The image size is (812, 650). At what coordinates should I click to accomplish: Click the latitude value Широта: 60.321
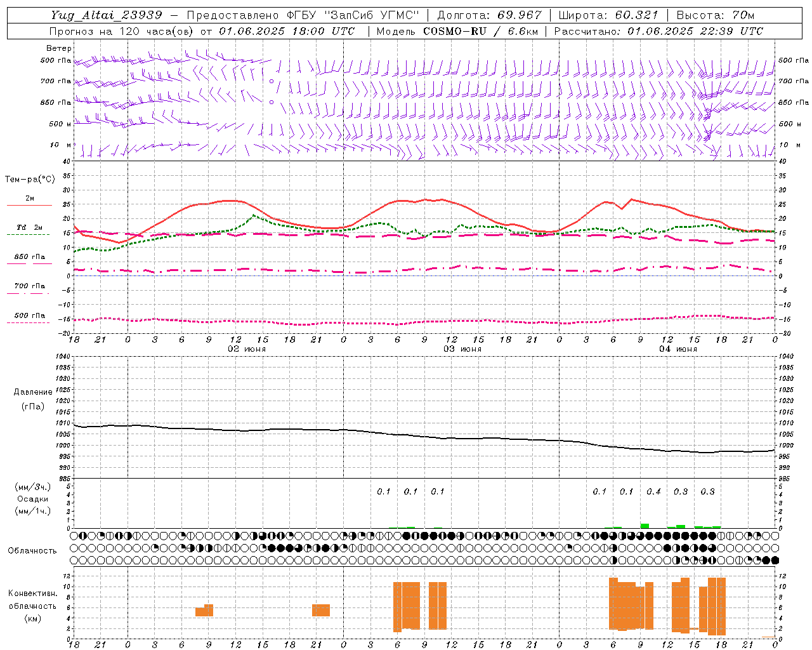tap(608, 15)
